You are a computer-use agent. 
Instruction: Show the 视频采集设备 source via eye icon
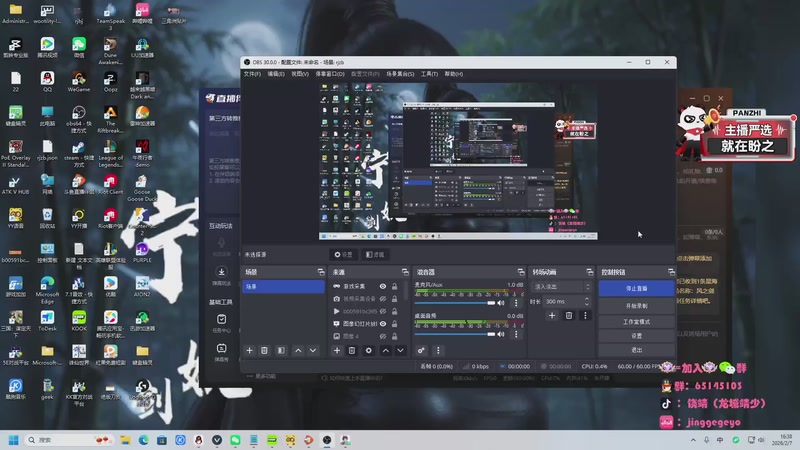[x=383, y=298]
